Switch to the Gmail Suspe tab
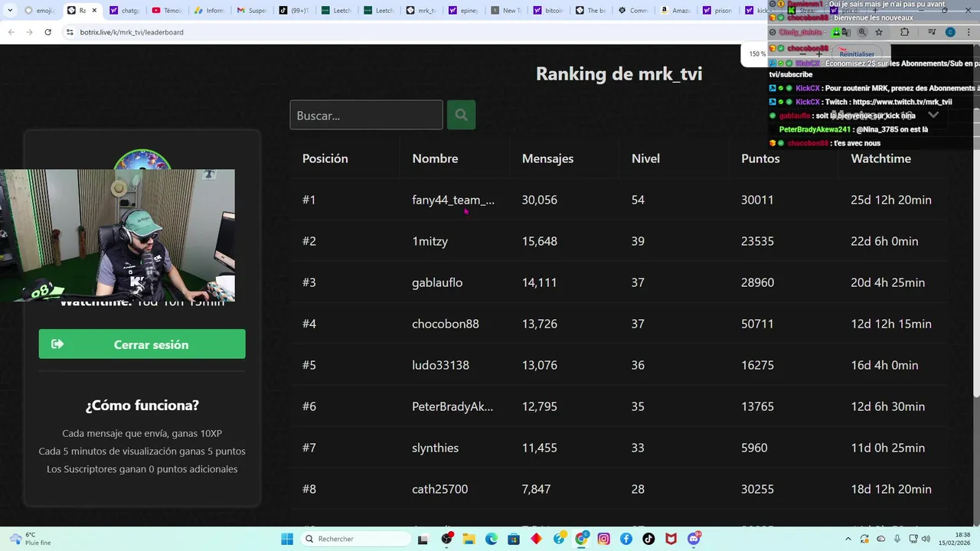 (x=252, y=11)
